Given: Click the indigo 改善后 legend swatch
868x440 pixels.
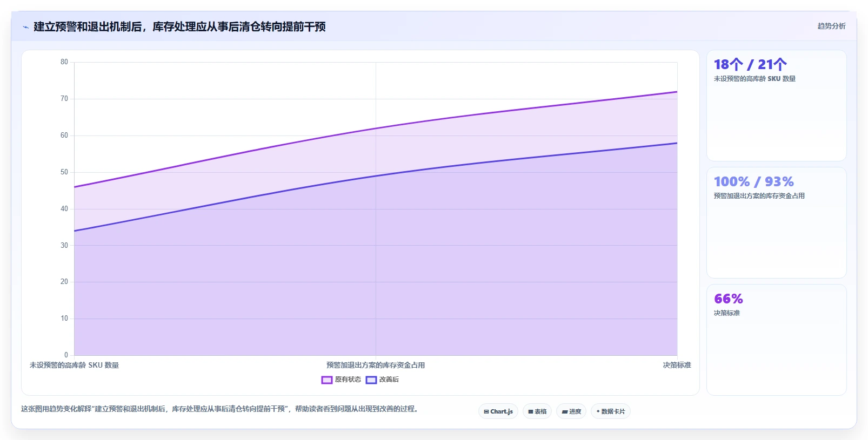Looking at the screenshot, I should (371, 380).
